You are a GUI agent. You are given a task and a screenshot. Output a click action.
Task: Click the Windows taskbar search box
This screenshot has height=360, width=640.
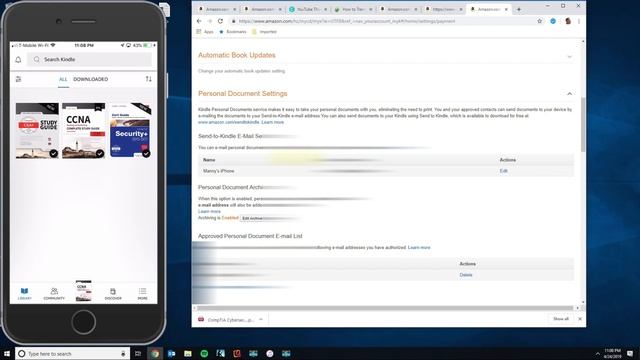click(73, 353)
